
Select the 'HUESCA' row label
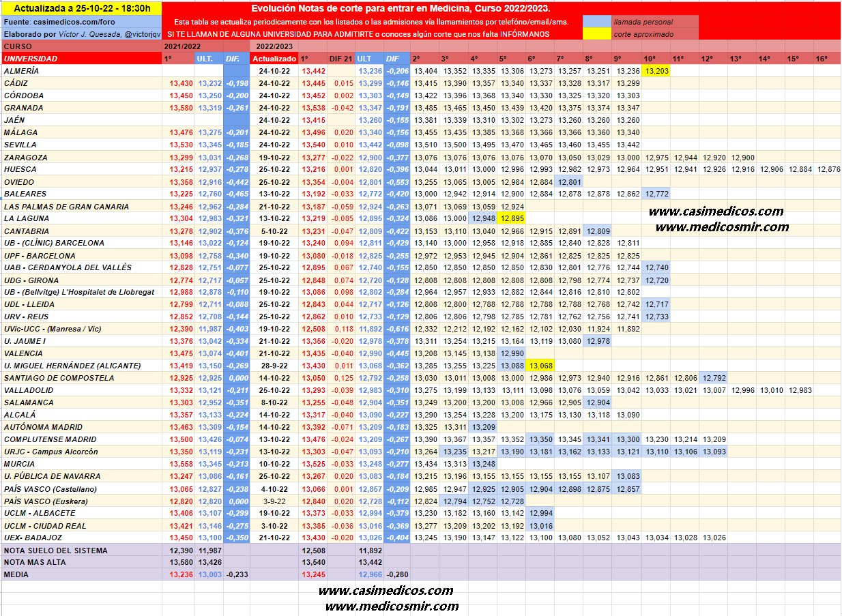point(81,169)
